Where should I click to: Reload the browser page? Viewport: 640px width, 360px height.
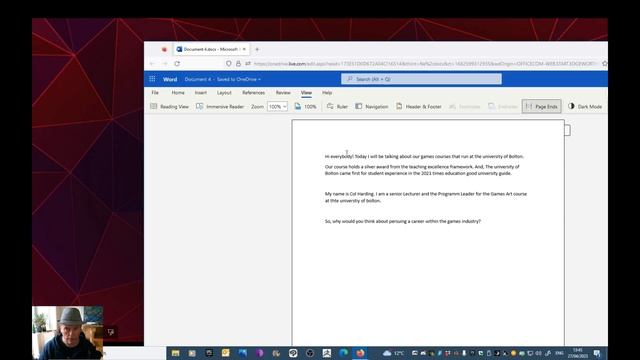click(177, 64)
